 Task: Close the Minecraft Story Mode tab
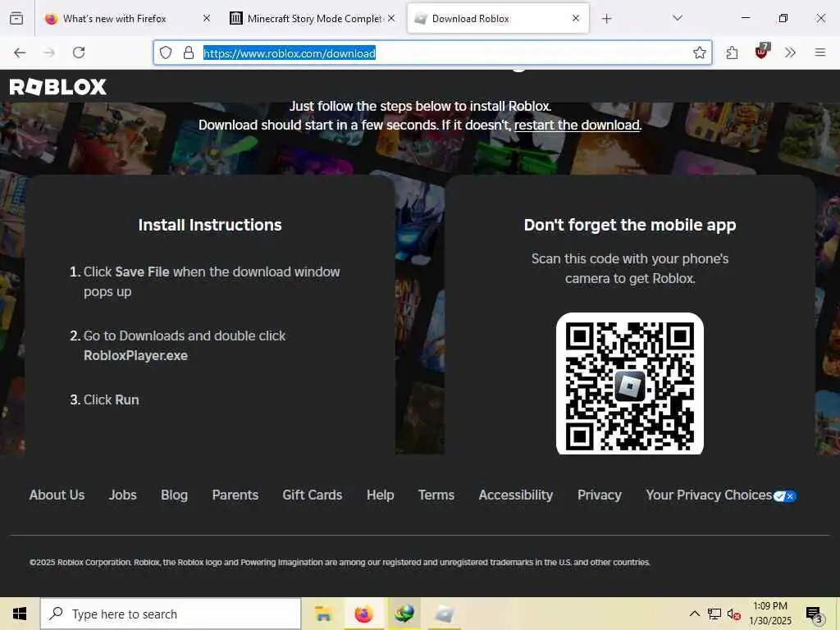pos(391,18)
